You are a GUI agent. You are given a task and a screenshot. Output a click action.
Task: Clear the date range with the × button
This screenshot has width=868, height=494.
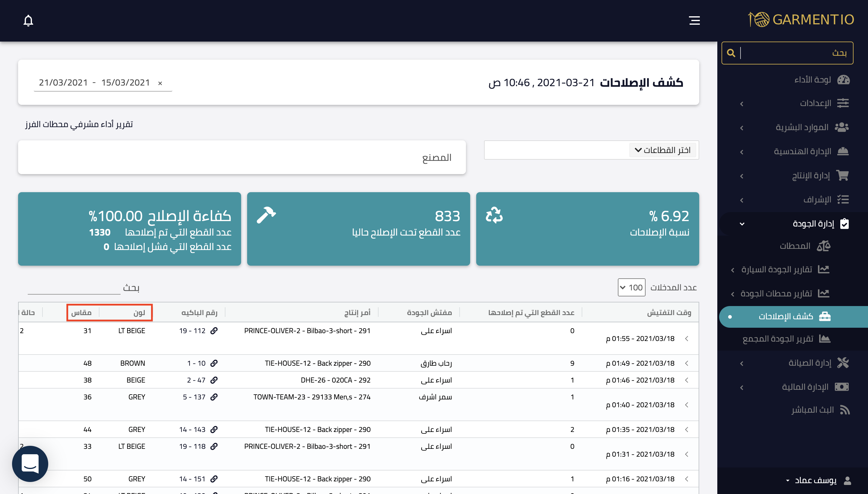click(160, 83)
